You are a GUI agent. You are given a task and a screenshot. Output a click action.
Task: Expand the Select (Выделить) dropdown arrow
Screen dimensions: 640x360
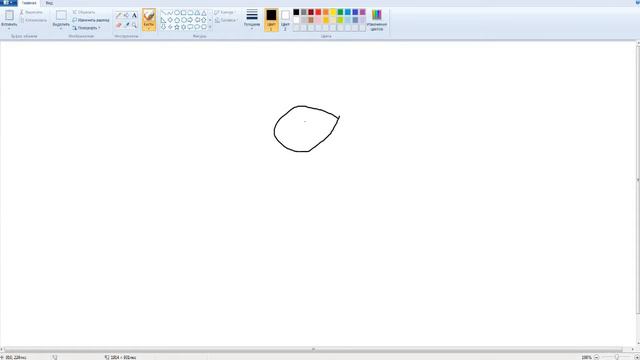click(x=61, y=28)
